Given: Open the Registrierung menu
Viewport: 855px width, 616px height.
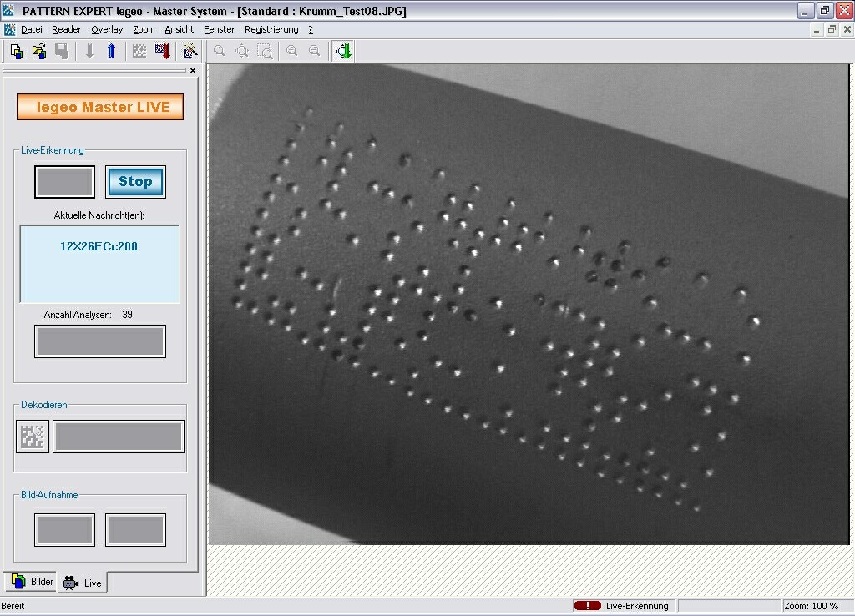Looking at the screenshot, I should coord(271,29).
